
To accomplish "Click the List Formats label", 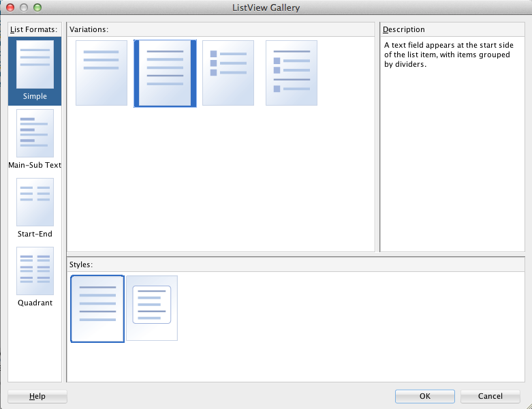I will click(x=33, y=29).
